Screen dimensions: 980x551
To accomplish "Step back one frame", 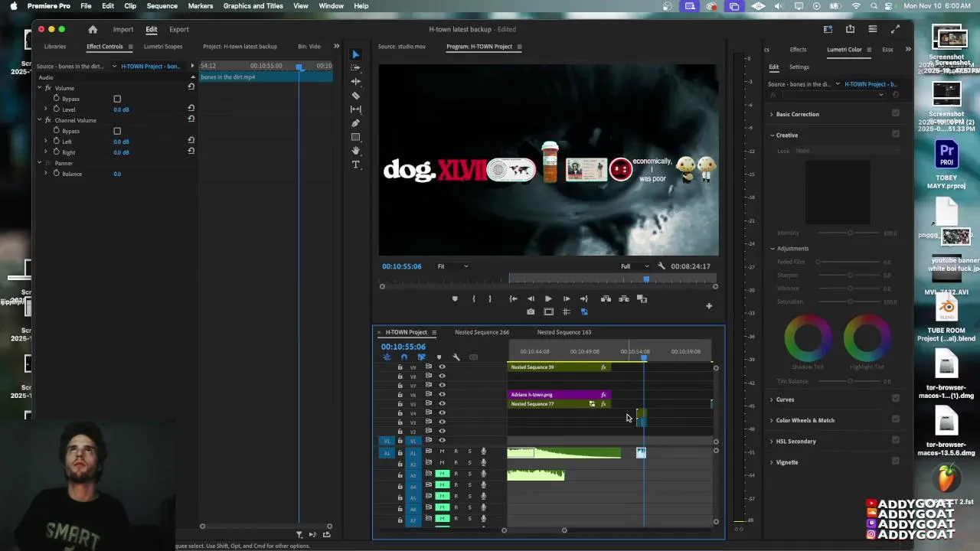I will [x=531, y=298].
